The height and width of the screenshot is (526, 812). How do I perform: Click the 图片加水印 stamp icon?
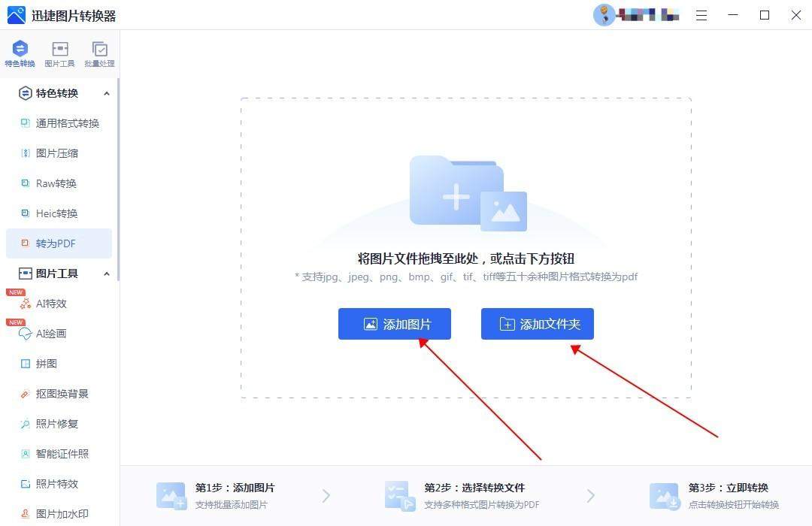(x=25, y=513)
